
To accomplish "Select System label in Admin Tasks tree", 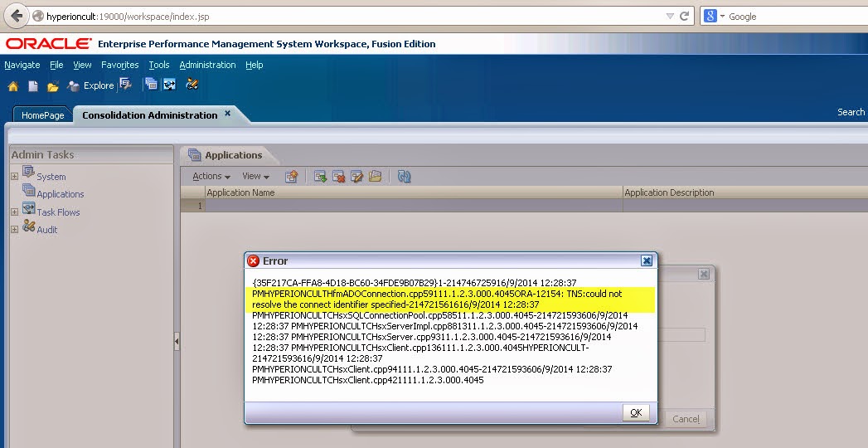I will (x=51, y=177).
